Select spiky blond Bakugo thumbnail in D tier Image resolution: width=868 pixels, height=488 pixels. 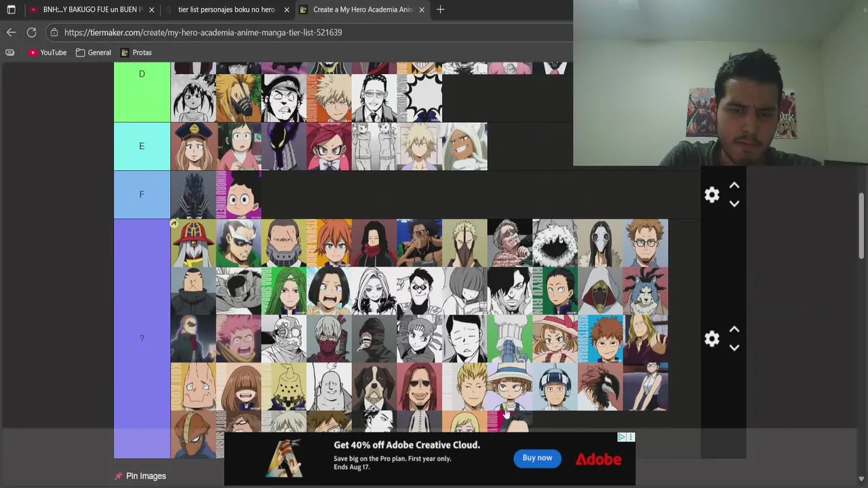[x=329, y=98]
